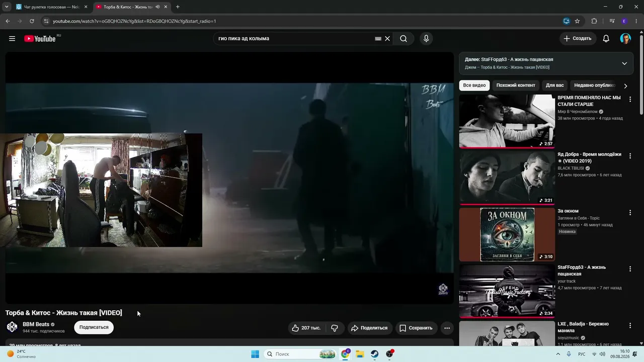Screen dimensions: 644x362
Task: Save the video with Сохранить
Action: coord(416,328)
